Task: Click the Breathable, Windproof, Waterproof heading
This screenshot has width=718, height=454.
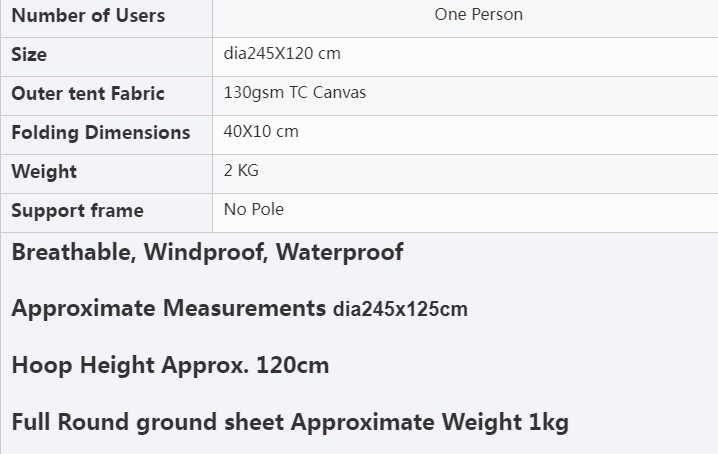Action: click(x=207, y=252)
